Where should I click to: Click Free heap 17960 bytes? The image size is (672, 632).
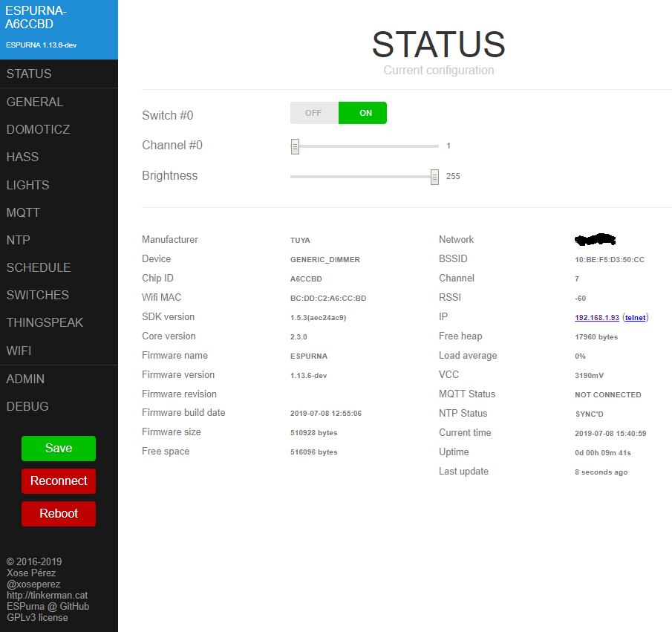point(596,336)
